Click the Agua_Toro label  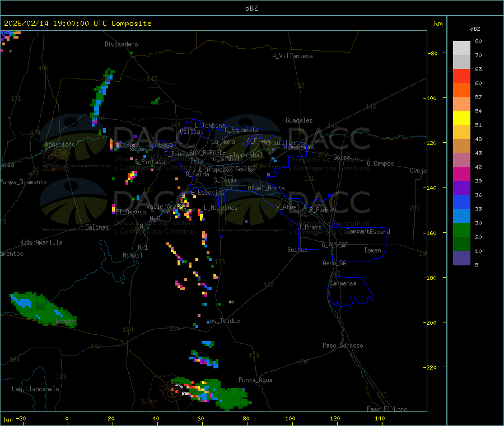pos(60,144)
